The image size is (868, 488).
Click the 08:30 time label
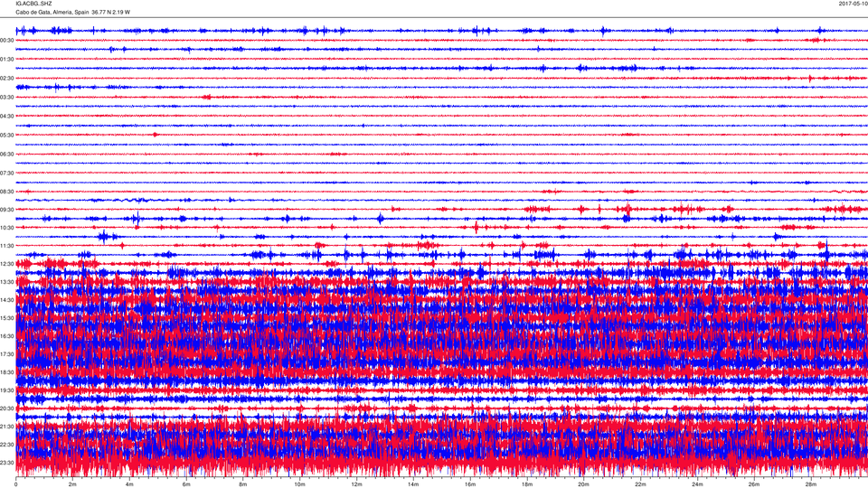click(x=7, y=192)
